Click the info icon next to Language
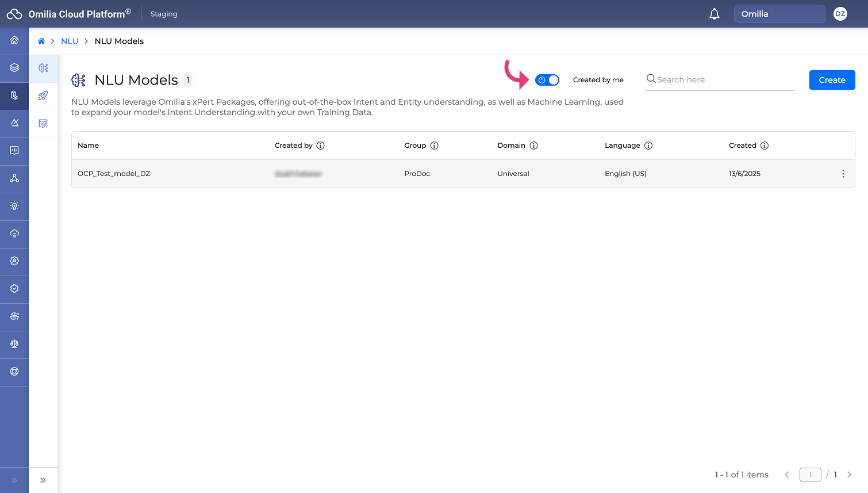868x493 pixels. pyautogui.click(x=648, y=146)
